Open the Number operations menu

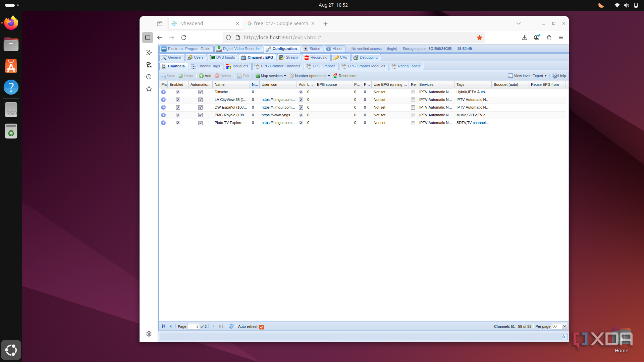pos(309,76)
